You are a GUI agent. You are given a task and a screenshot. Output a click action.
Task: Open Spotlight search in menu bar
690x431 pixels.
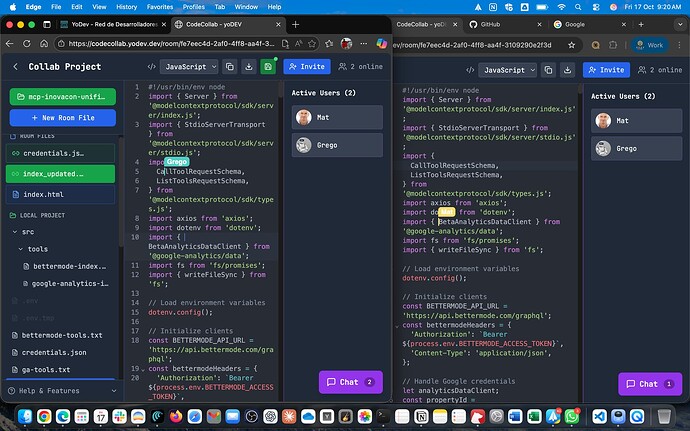578,7
